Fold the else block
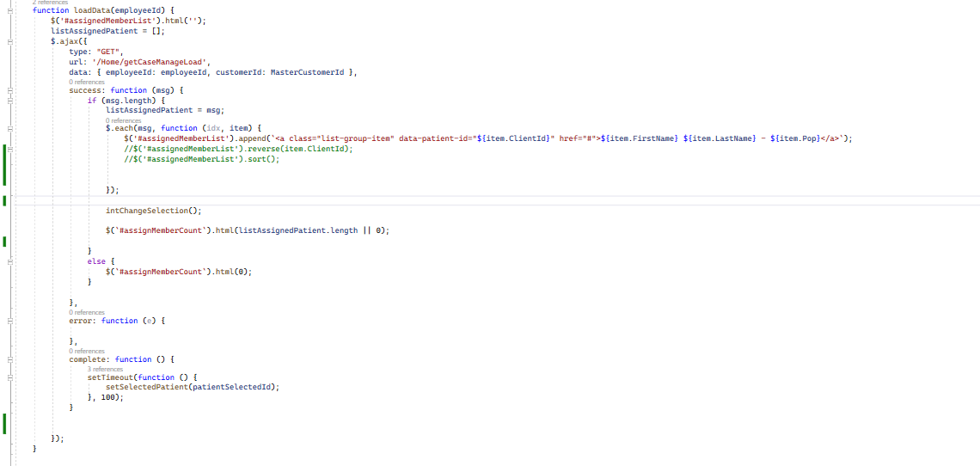This screenshot has height=466, width=980. (9, 261)
